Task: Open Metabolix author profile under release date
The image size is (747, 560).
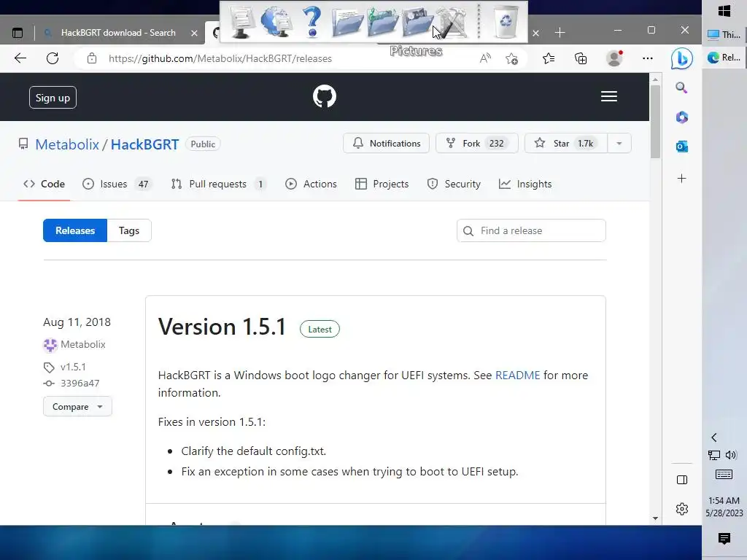Action: pos(83,344)
